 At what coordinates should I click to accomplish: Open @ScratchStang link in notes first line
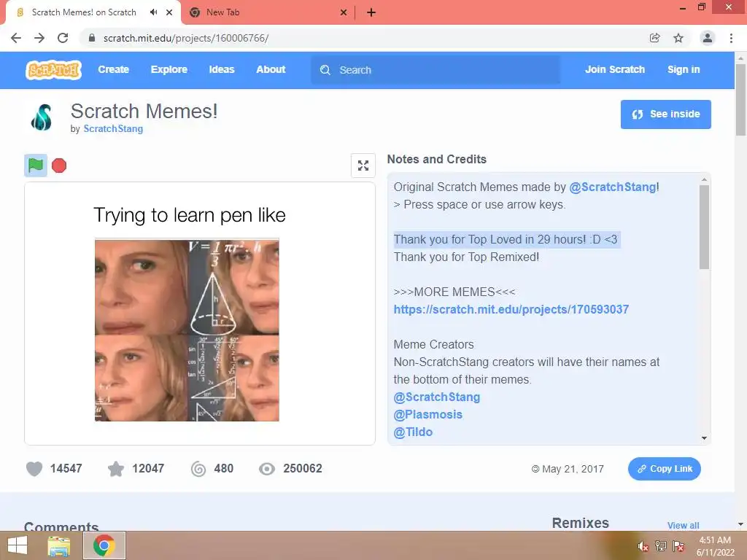pos(613,187)
